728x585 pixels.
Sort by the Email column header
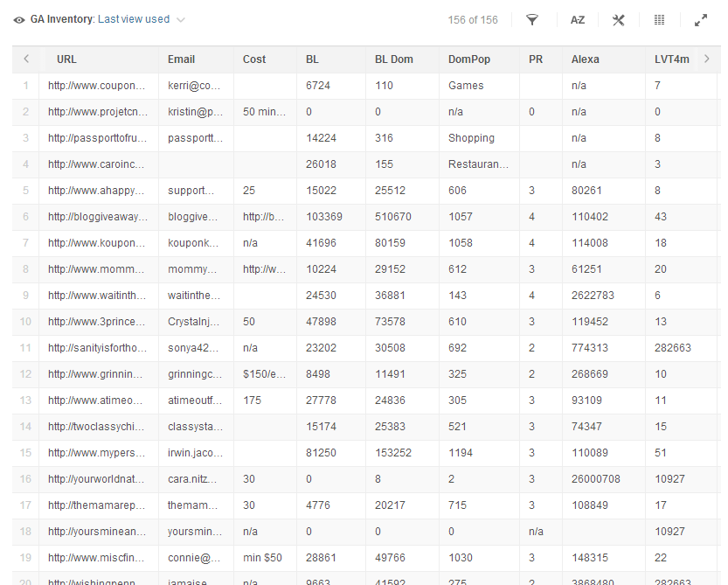tap(181, 59)
